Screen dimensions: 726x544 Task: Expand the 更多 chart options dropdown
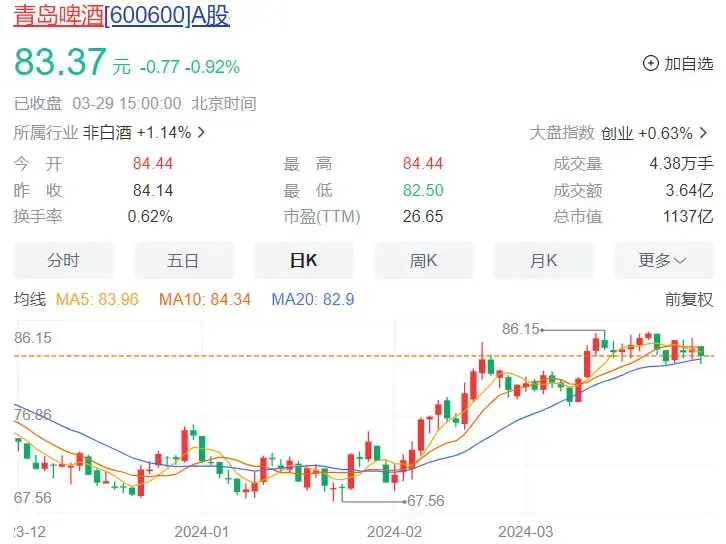point(663,260)
